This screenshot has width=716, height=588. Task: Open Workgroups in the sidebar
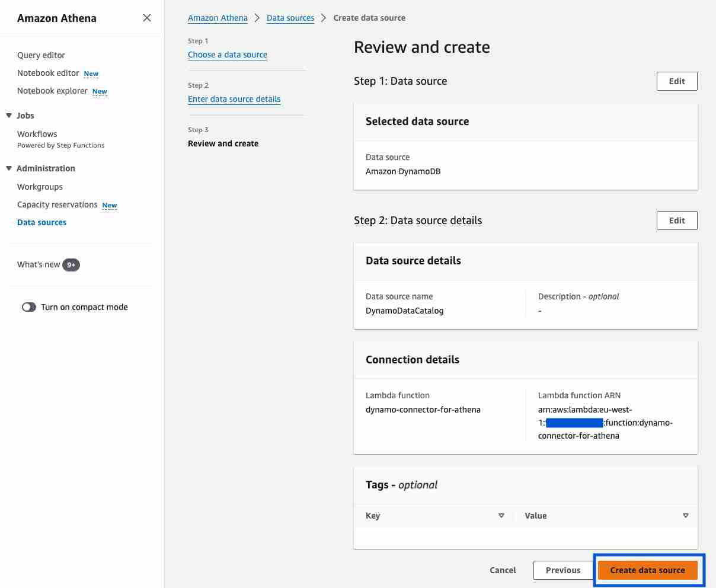[40, 187]
